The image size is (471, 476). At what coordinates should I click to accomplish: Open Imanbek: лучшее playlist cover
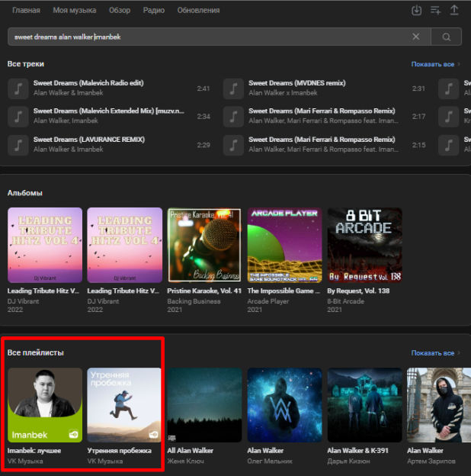pyautogui.click(x=45, y=405)
